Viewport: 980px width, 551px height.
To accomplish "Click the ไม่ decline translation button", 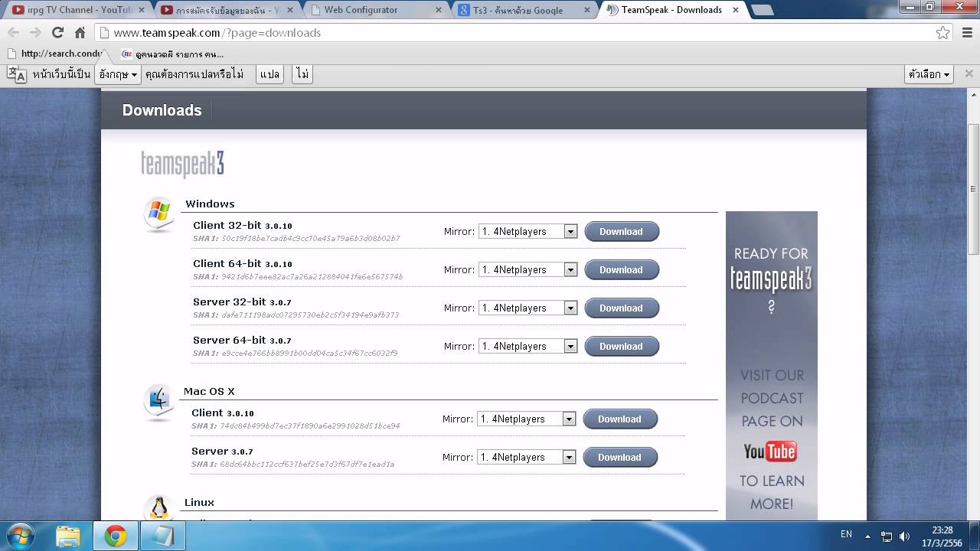I will tap(302, 74).
